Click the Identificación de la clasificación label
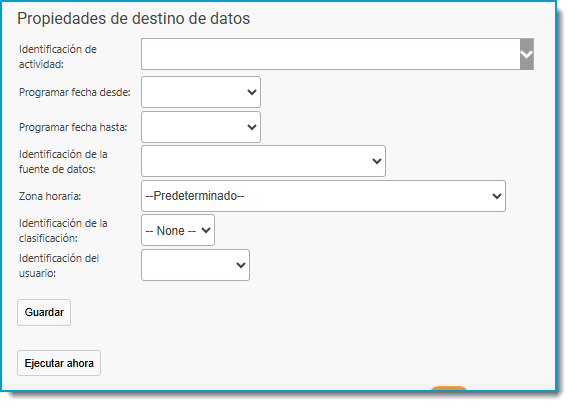The image size is (571, 406). [x=63, y=230]
